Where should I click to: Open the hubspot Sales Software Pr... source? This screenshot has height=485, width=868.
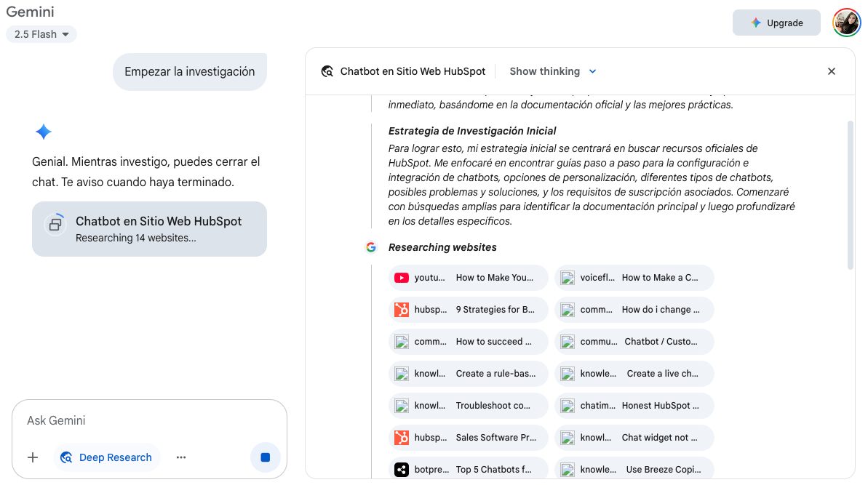coord(469,438)
